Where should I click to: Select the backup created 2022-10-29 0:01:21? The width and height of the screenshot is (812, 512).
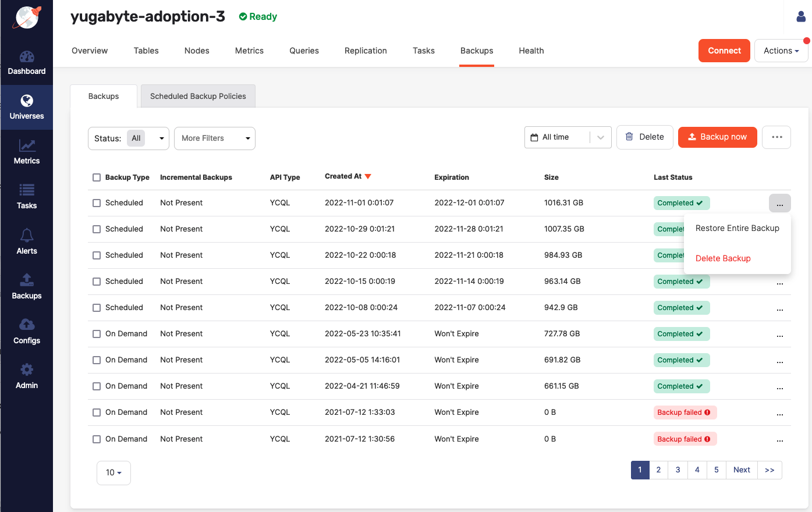click(97, 229)
